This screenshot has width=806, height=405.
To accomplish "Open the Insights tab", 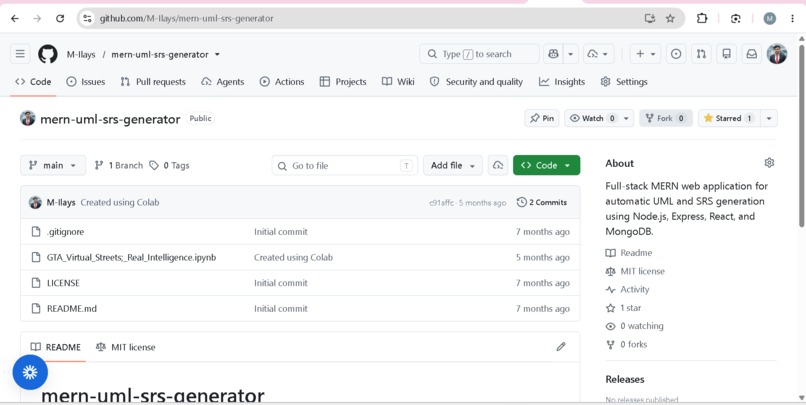I will [x=562, y=82].
